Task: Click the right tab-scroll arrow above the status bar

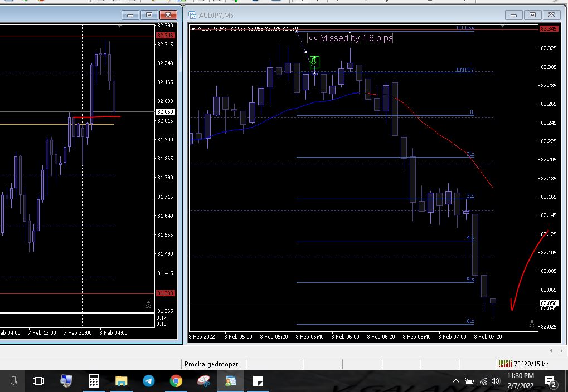Action: [x=561, y=351]
